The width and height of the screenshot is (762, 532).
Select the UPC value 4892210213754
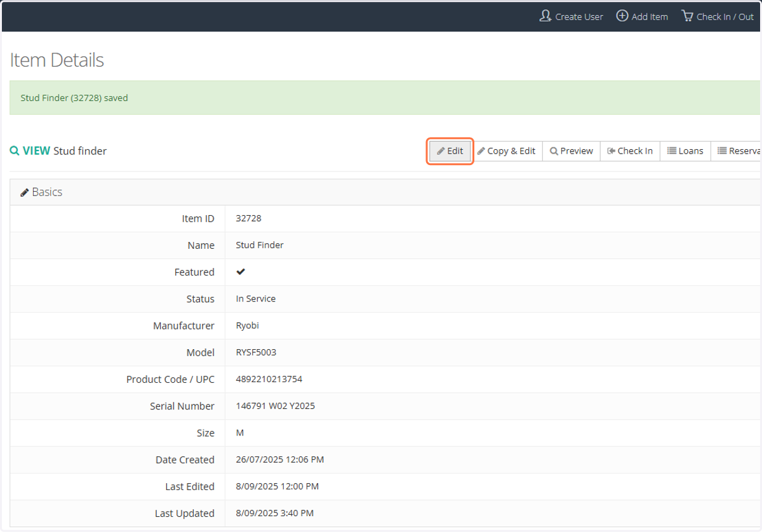[x=269, y=379]
